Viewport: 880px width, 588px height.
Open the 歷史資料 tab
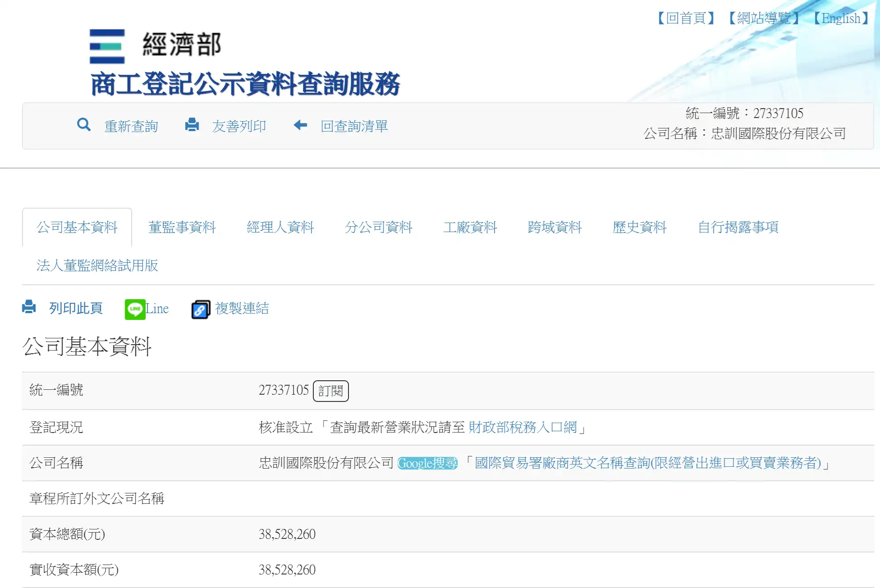click(639, 227)
